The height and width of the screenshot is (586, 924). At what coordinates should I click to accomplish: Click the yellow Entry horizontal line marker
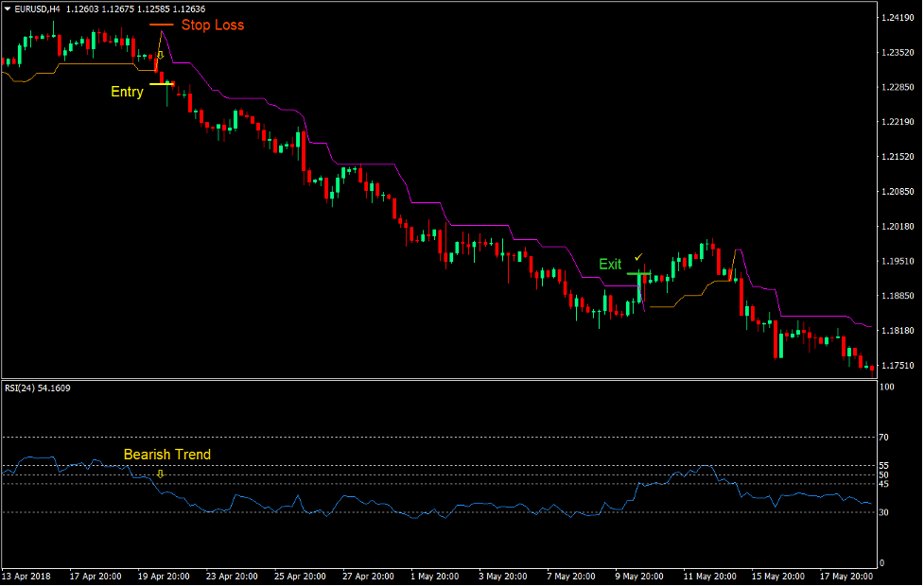pyautogui.click(x=161, y=83)
